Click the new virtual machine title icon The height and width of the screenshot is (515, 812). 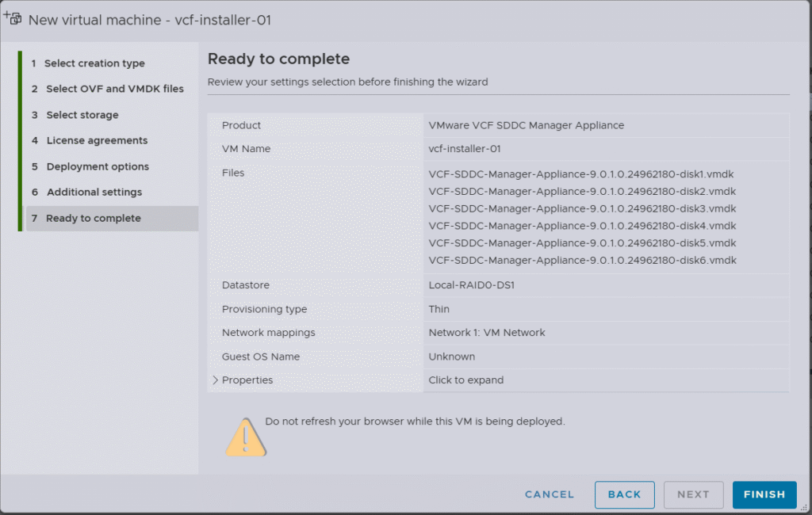tap(13, 17)
